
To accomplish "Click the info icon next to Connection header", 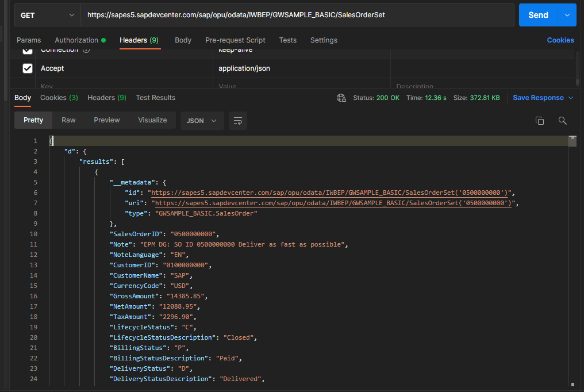I will [x=86, y=50].
